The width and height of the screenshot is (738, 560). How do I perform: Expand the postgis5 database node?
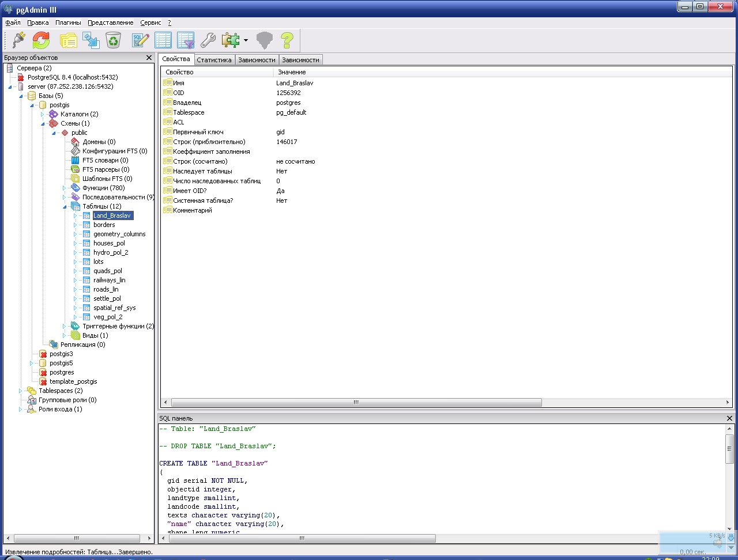(x=32, y=363)
